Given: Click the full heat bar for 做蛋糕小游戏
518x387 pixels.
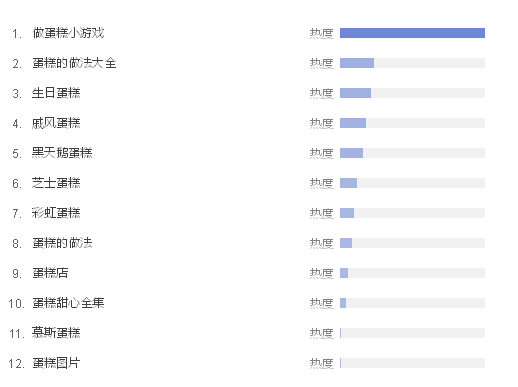Looking at the screenshot, I should click(x=412, y=33).
